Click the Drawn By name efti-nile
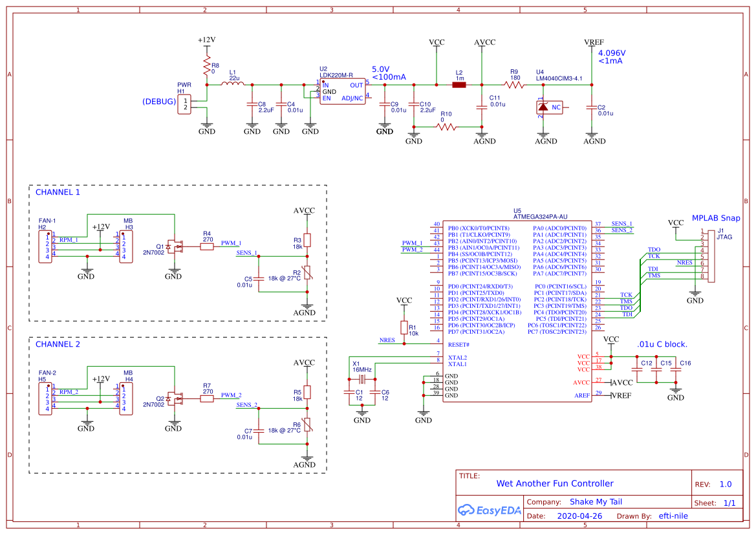Screen dimensions: 756x535 [x=673, y=516]
